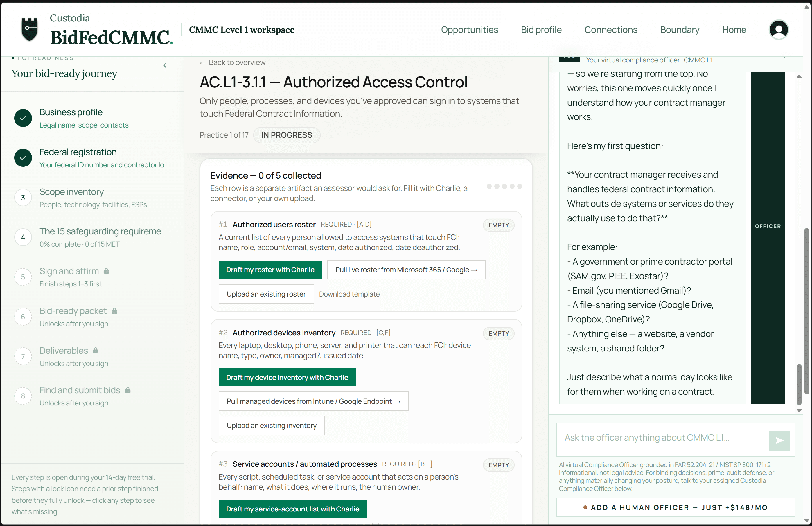The width and height of the screenshot is (812, 526).
Task: Click 'AC.L1-3.1.1 — Authorized Access Control' heading
Action: (333, 82)
